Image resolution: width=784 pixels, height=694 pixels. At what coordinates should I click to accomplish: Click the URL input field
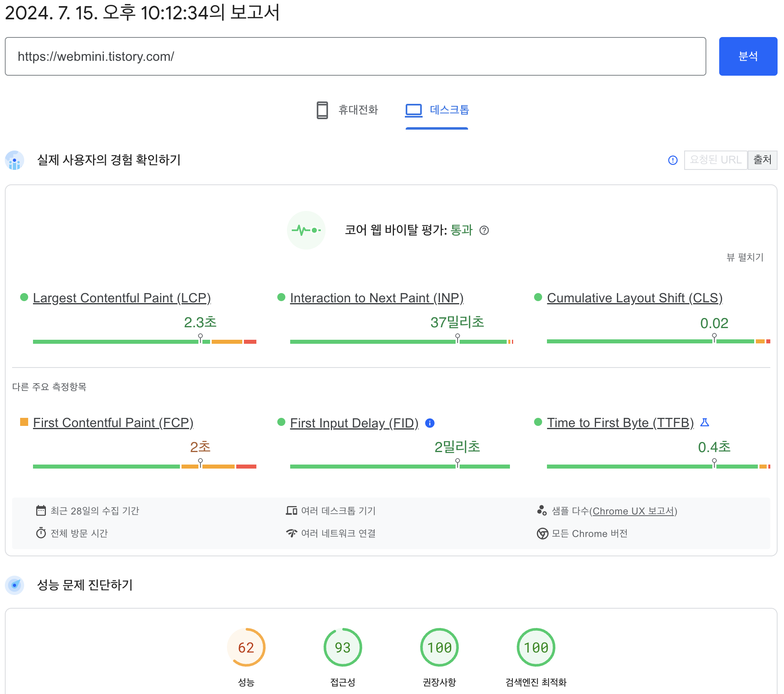355,56
